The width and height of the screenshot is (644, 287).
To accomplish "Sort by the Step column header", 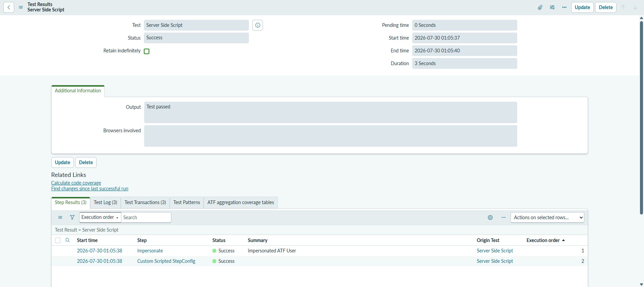I will pos(142,240).
